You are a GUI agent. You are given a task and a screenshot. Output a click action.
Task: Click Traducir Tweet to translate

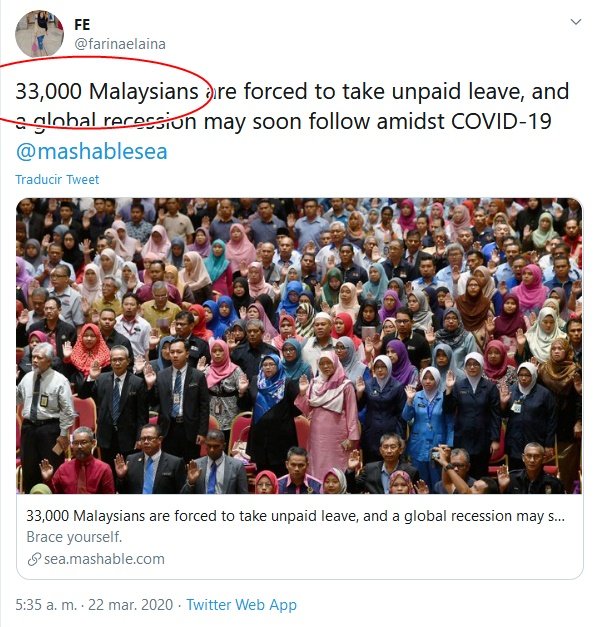(x=57, y=180)
